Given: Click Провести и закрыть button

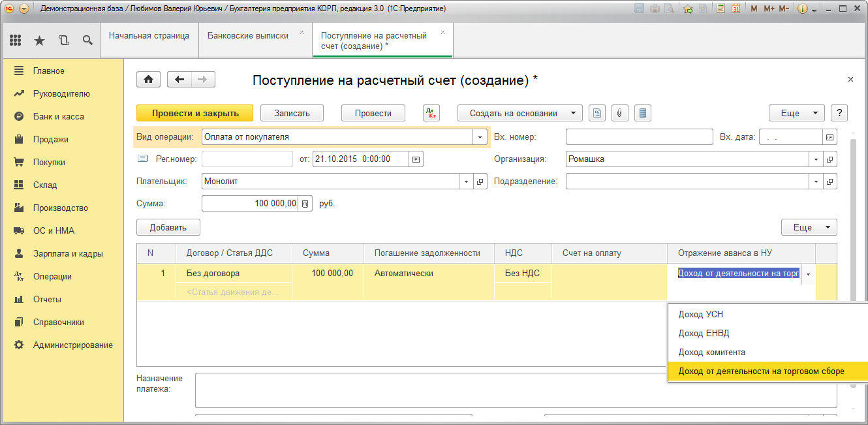Looking at the screenshot, I should pos(195,113).
